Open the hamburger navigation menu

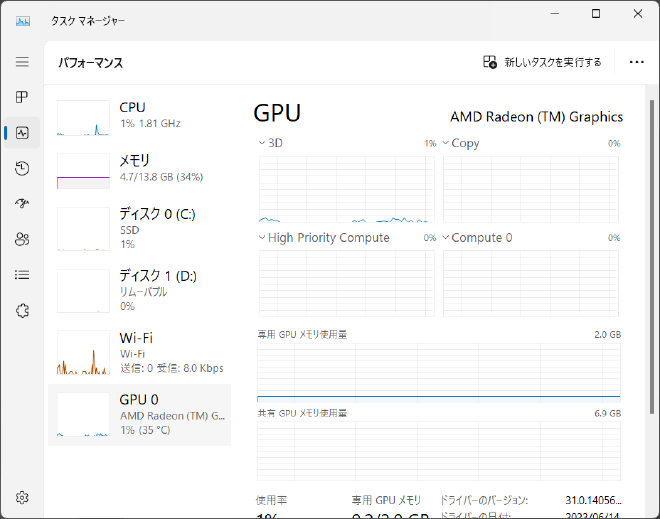coord(22,62)
